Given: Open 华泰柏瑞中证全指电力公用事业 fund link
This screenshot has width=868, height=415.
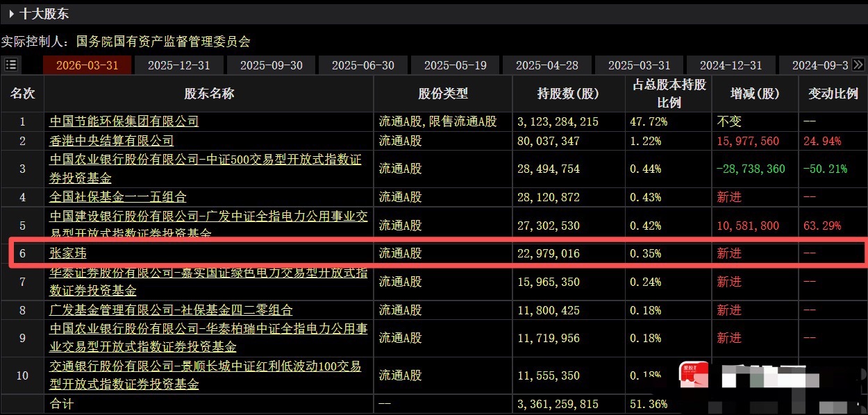Looking at the screenshot, I should click(x=208, y=338).
